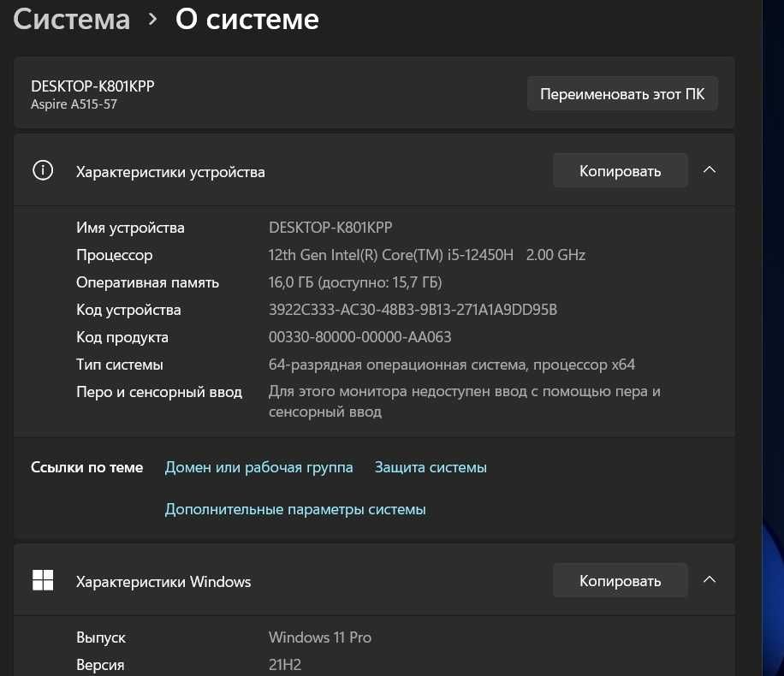
Task: Click the Процессор label
Action: click(x=115, y=256)
